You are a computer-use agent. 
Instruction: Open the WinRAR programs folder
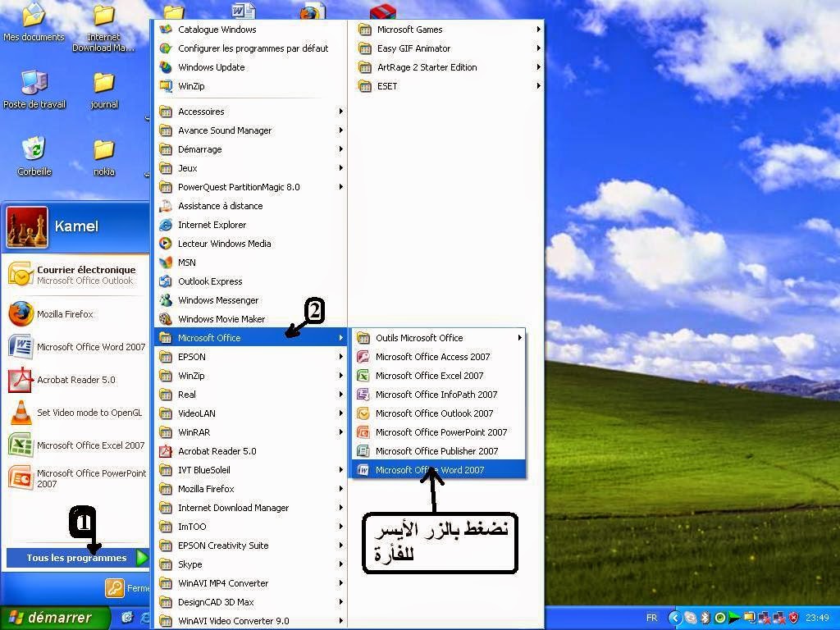pyautogui.click(x=251, y=432)
